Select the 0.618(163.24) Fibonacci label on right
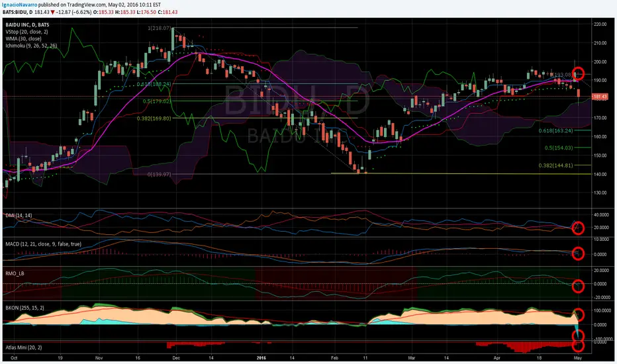The image size is (617, 364). (x=555, y=130)
